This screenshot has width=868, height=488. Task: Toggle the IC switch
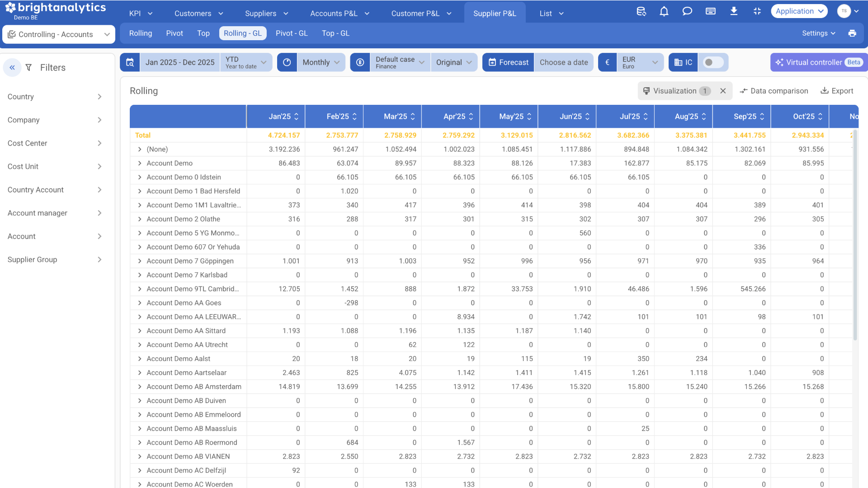pyautogui.click(x=713, y=62)
